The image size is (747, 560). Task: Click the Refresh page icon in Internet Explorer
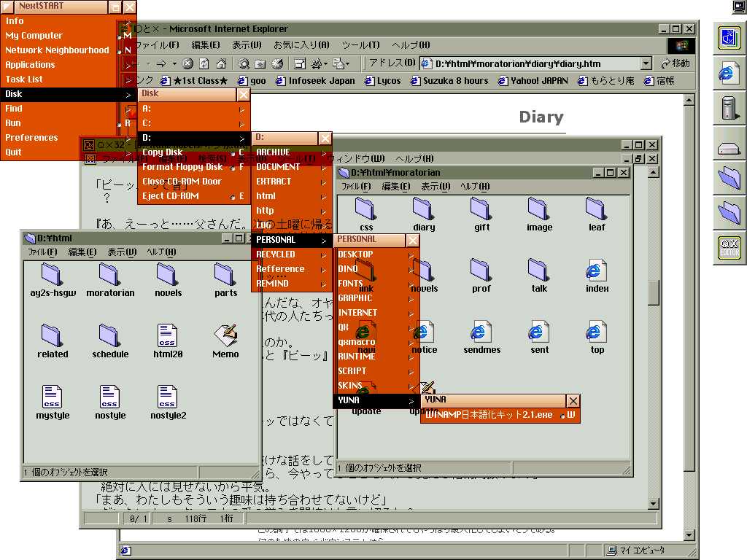(204, 63)
